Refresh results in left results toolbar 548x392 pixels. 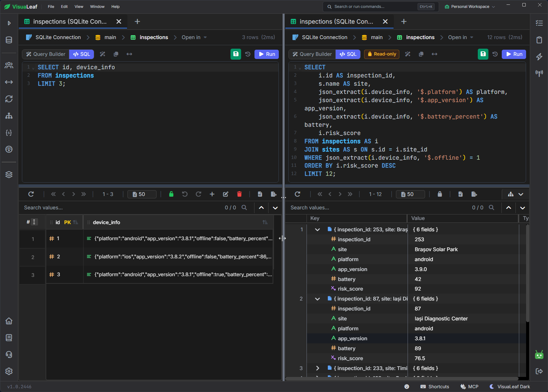[31, 194]
